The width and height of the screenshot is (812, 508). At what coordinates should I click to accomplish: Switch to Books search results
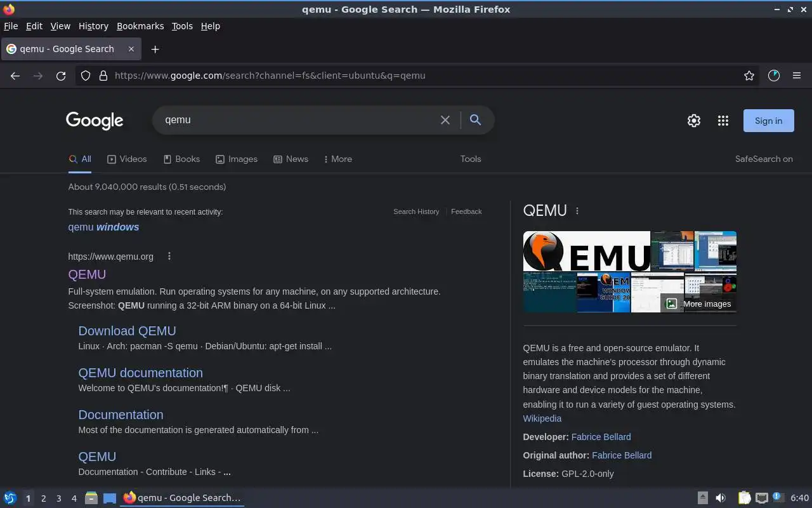coord(181,159)
